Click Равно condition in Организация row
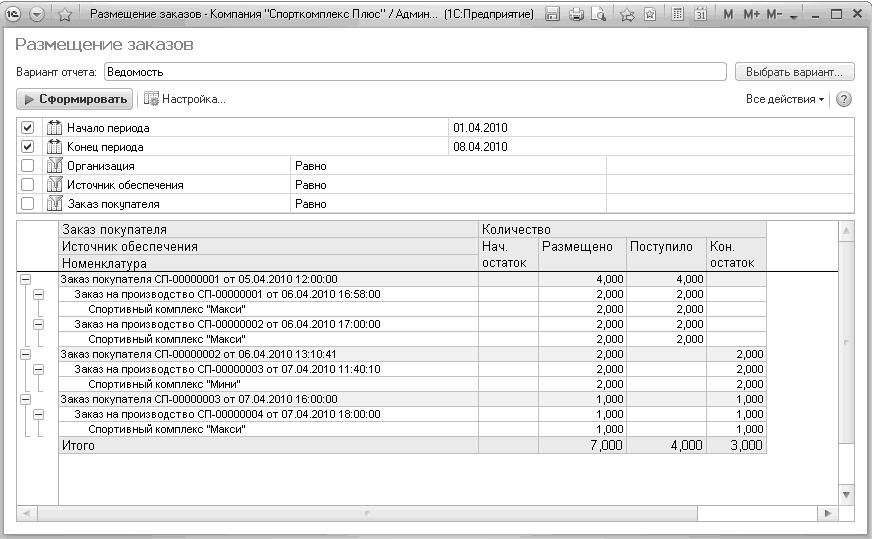Screen dimensions: 872x539 click(x=311, y=166)
